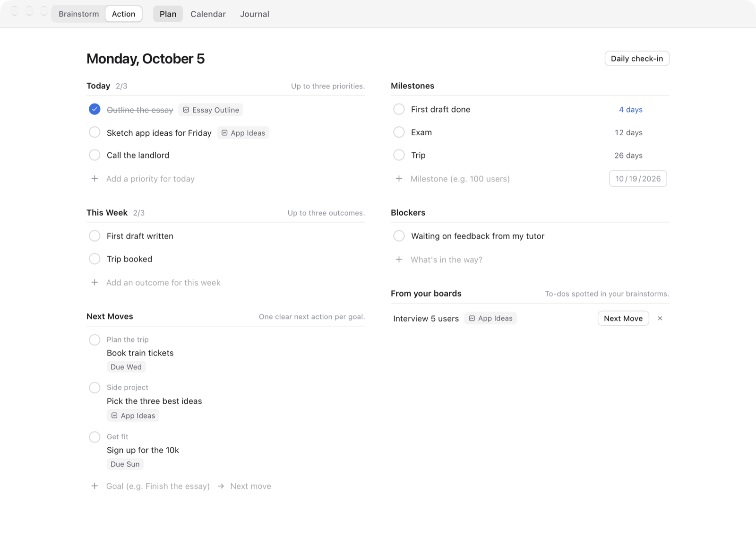Image resolution: width=756 pixels, height=548 pixels.
Task: Dismiss the Interview 5 users suggestion
Action: coord(660,318)
